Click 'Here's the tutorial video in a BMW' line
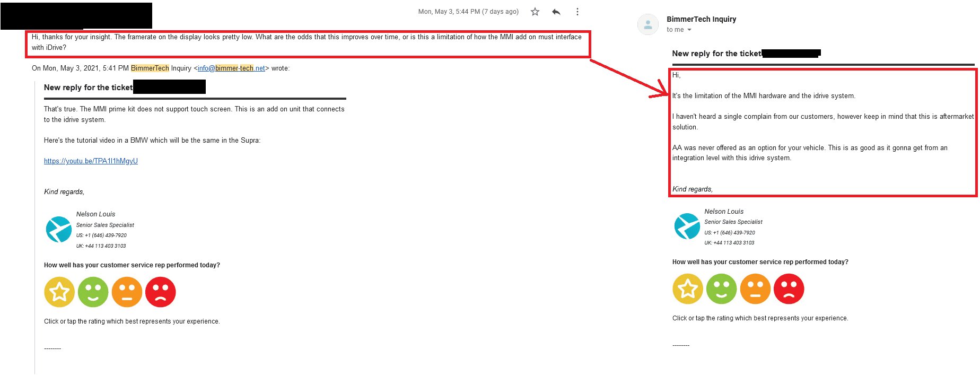This screenshot has width=980, height=375. tap(152, 141)
